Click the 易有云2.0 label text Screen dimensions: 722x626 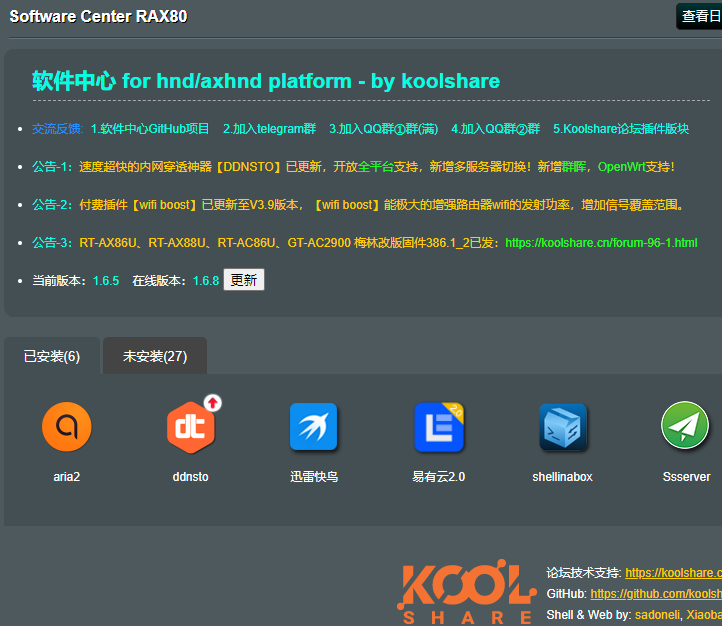439,476
